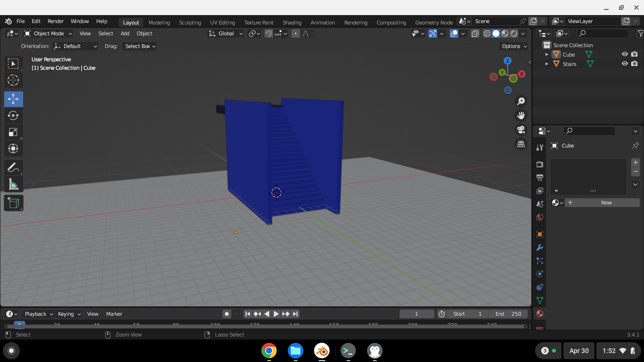This screenshot has width=644, height=362.
Task: Select the Cursor tool in toolbar
Action: pos(13,80)
